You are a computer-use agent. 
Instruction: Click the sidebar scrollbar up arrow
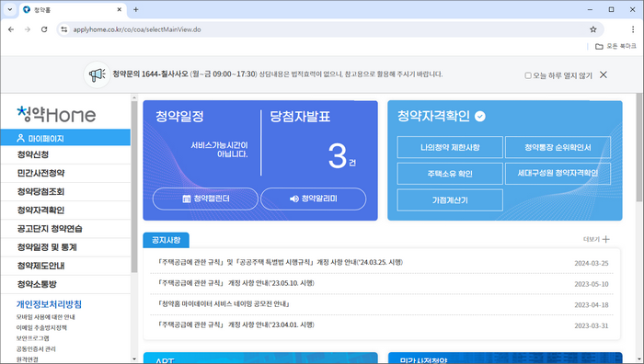(134, 97)
